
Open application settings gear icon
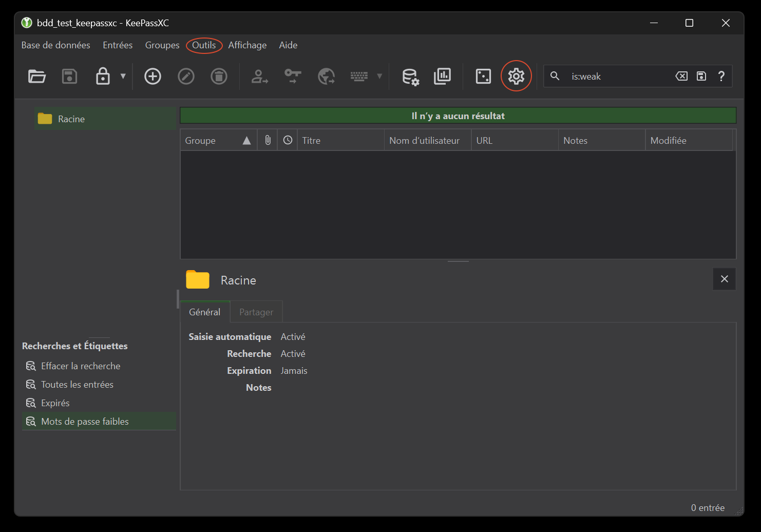tap(516, 77)
